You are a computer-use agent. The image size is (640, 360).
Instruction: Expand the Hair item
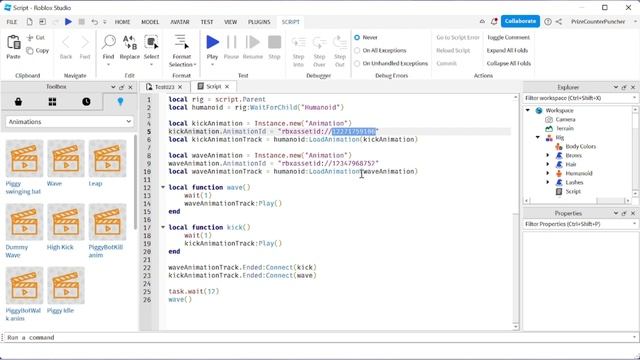(x=548, y=164)
